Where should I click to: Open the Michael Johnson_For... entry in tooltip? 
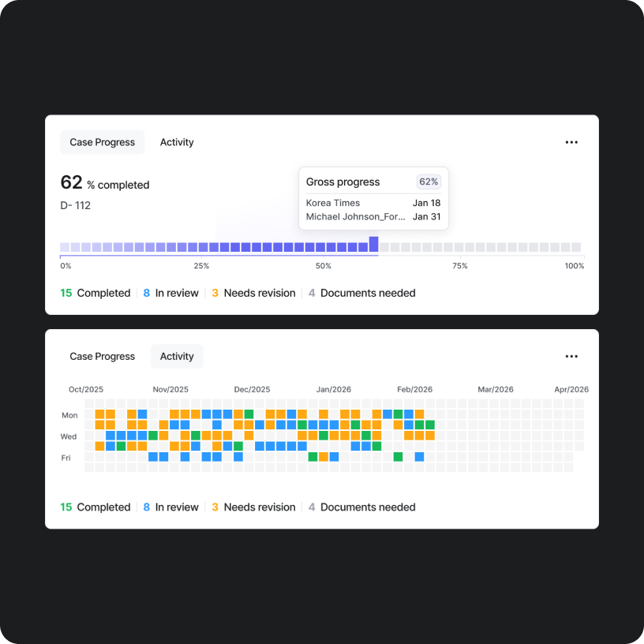click(373, 216)
